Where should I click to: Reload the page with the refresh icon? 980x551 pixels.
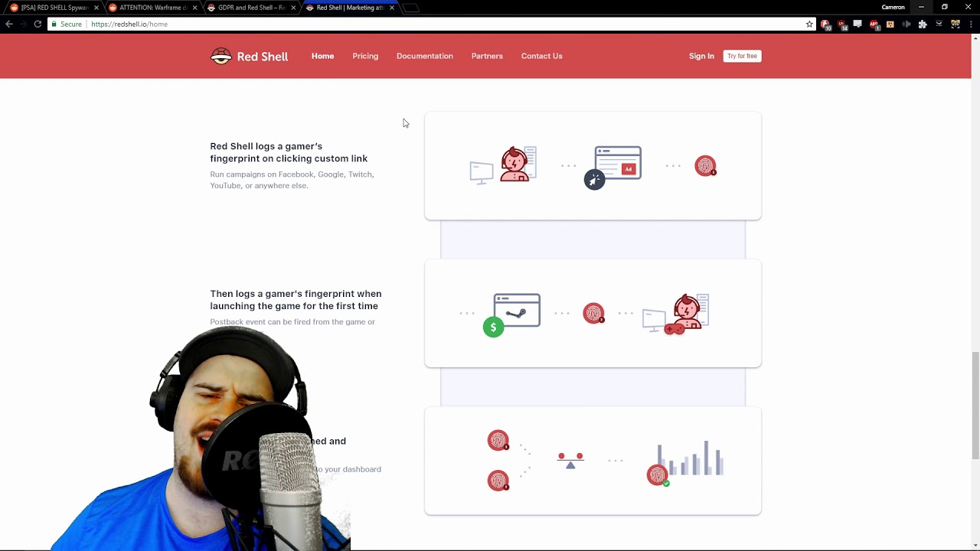coord(38,24)
